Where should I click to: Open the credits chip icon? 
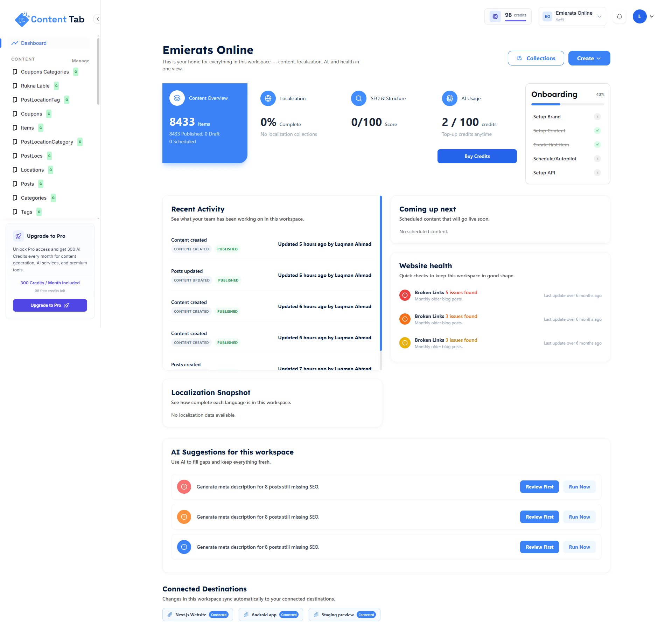pyautogui.click(x=495, y=16)
